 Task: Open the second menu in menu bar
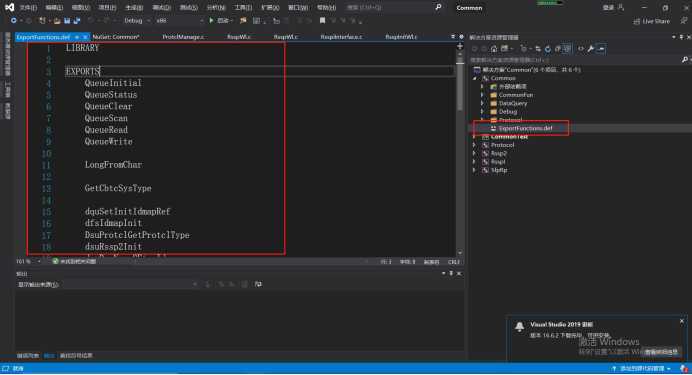point(54,8)
